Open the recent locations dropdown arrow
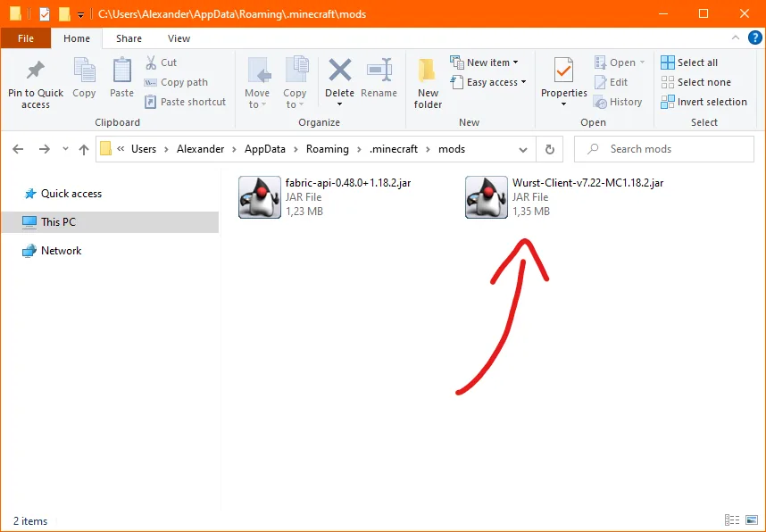766x532 pixels. point(65,149)
